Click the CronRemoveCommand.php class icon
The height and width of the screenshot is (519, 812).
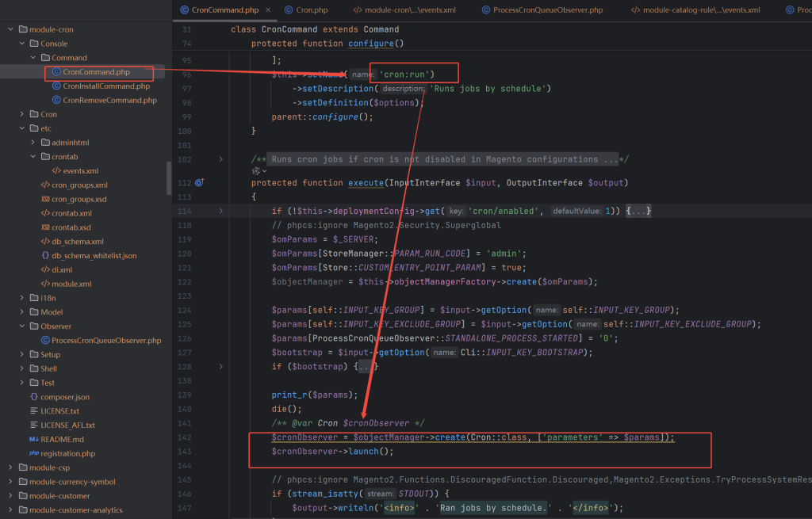click(56, 100)
